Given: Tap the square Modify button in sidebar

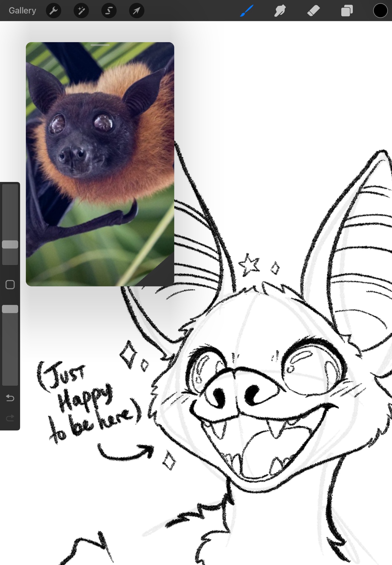Looking at the screenshot, I should tap(10, 284).
